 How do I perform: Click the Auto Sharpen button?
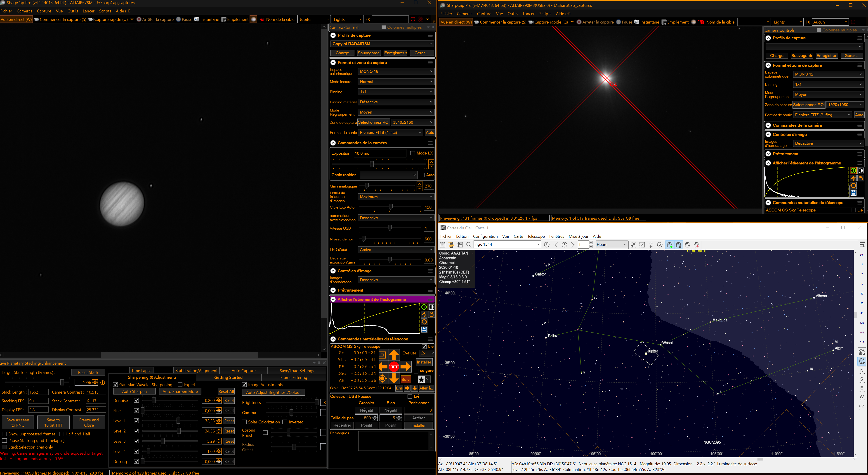tap(134, 391)
